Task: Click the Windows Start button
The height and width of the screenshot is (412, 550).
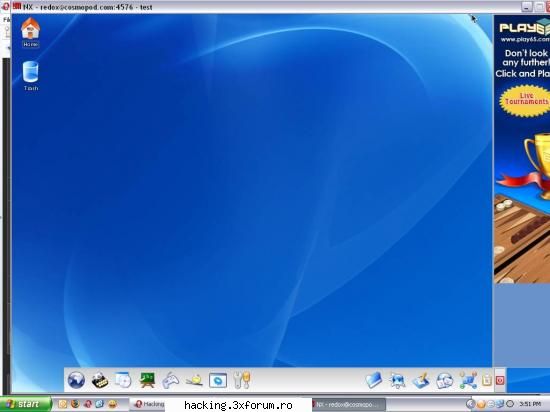Action: pos(25,404)
